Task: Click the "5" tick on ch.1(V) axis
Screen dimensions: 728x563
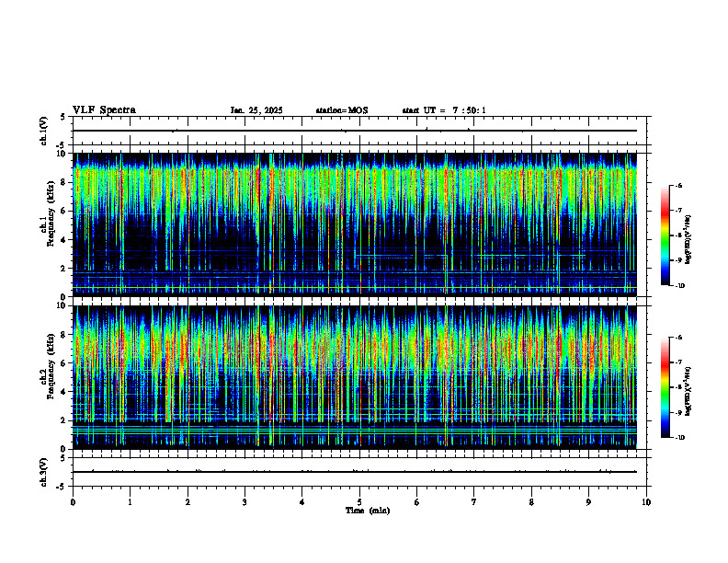Action: click(x=63, y=117)
